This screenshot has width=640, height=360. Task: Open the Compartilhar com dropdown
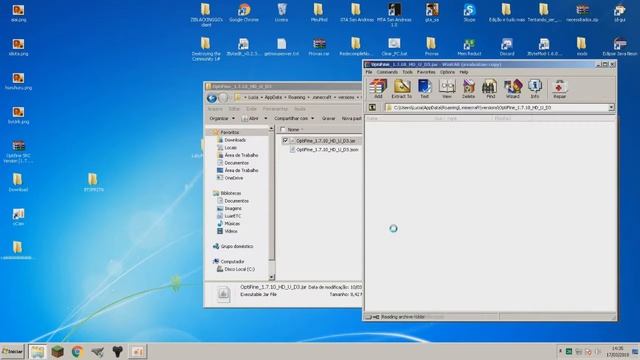(294, 118)
